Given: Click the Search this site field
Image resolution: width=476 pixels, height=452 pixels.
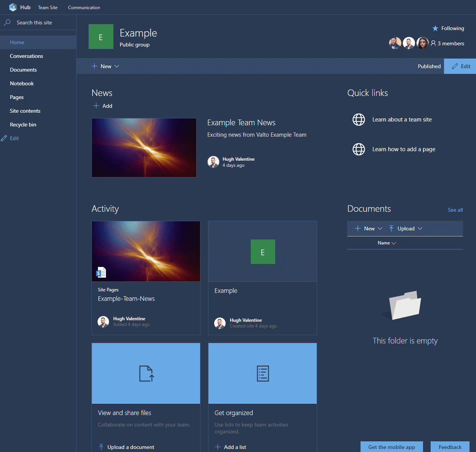Looking at the screenshot, I should click(x=42, y=23).
